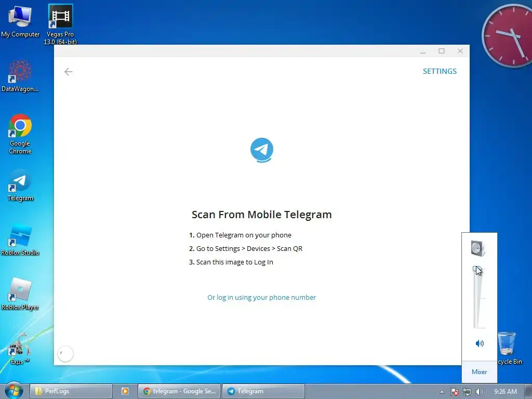Select Roblox Player desktop shortcut
532x399 pixels.
(20, 294)
